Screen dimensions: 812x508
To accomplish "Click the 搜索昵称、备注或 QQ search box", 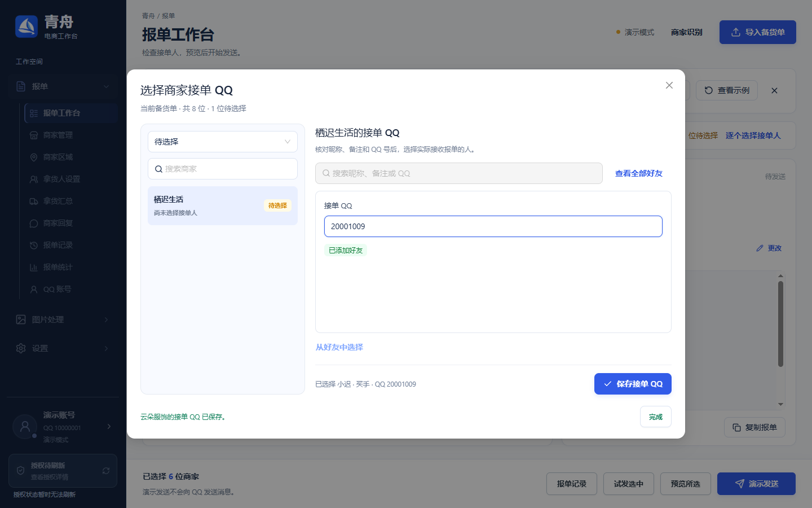I will 459,173.
